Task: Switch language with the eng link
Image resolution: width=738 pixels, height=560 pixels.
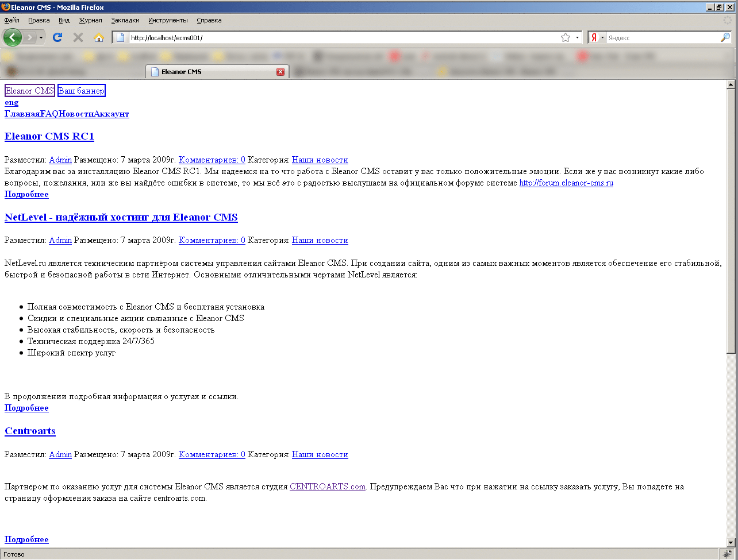Action: [11, 102]
